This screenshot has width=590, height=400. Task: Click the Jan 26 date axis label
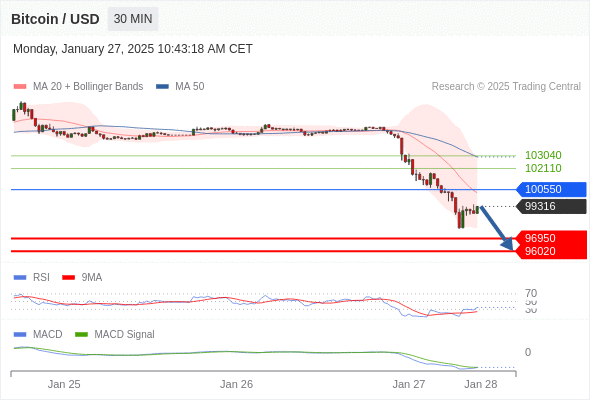236,384
